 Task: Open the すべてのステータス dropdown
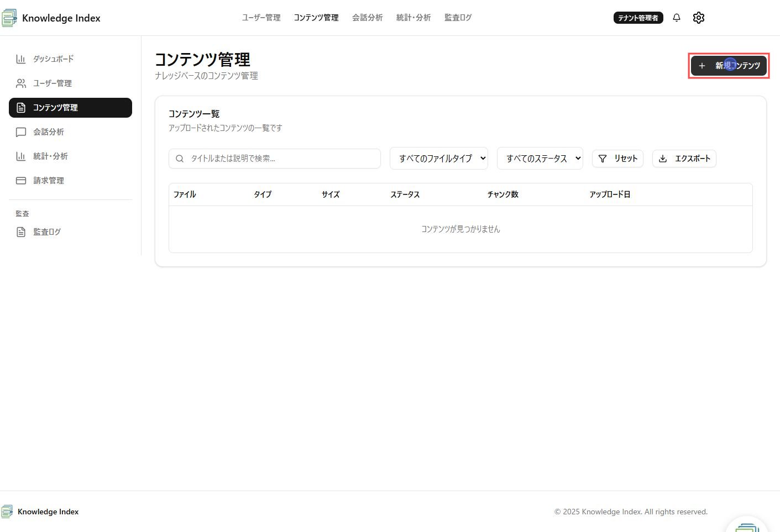point(540,159)
